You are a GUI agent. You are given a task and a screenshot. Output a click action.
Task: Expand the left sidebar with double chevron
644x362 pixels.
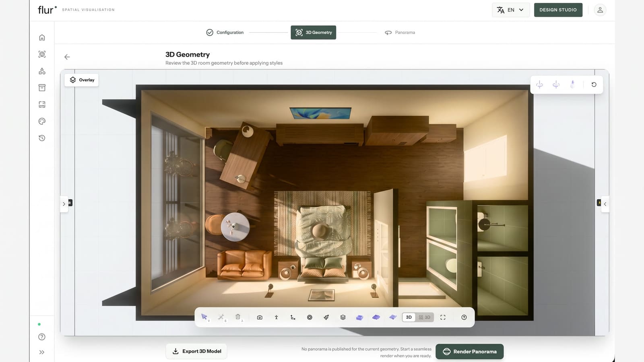pyautogui.click(x=42, y=352)
